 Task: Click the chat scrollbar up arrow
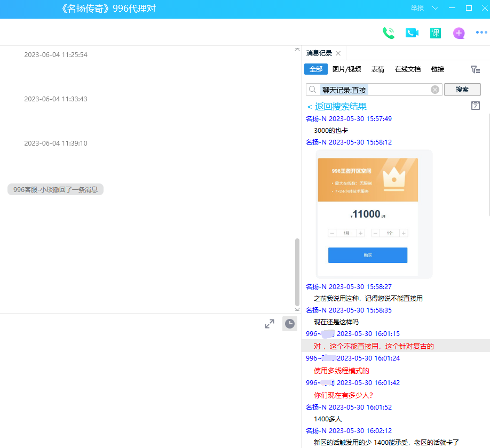[x=297, y=50]
